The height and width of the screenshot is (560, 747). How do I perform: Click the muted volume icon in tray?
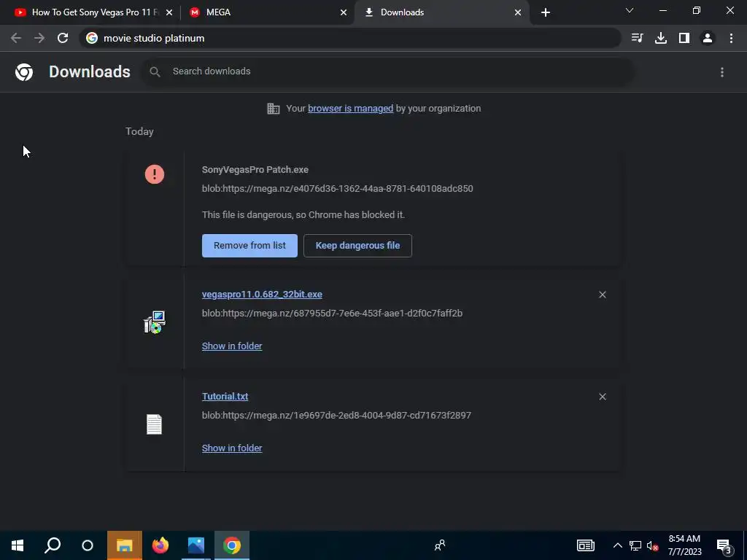652,545
